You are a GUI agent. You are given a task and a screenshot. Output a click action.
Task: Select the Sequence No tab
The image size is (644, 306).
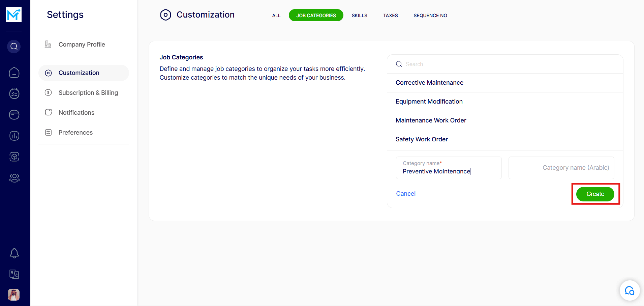tap(430, 16)
